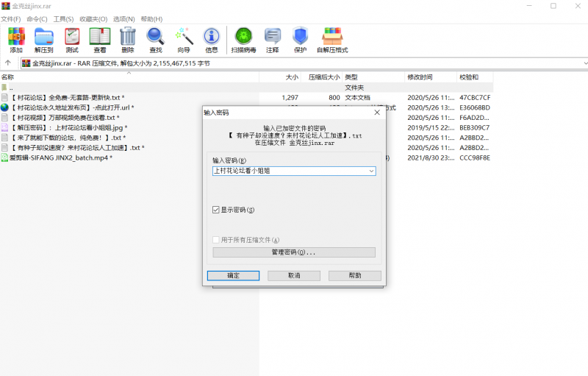
Task: Select the 爱剪辑-SIFANG JINX2_batch.mp4 file
Action: tap(59, 157)
